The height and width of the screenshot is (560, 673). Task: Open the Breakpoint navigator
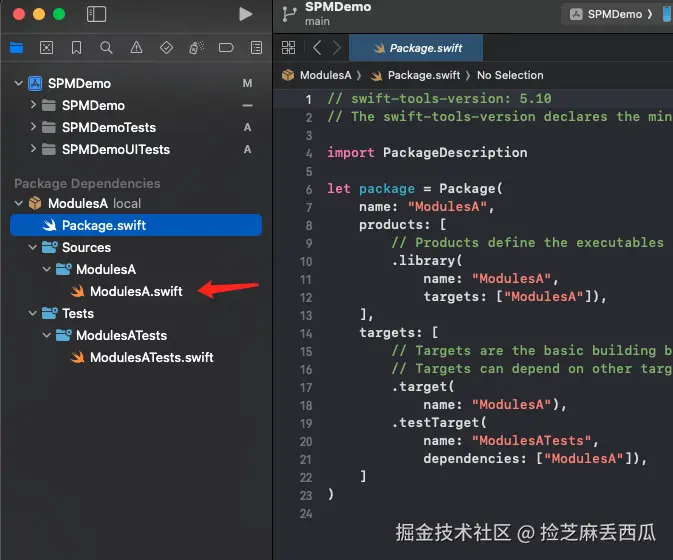click(x=226, y=48)
